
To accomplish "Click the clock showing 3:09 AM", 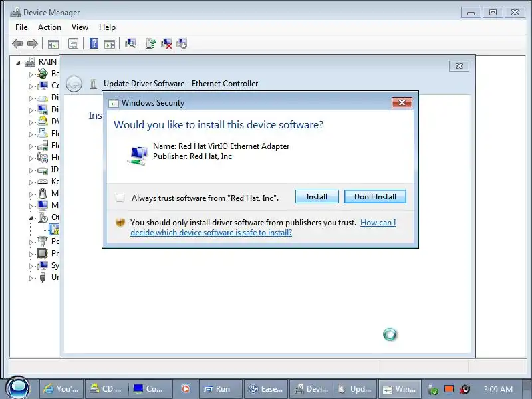I will (498, 389).
